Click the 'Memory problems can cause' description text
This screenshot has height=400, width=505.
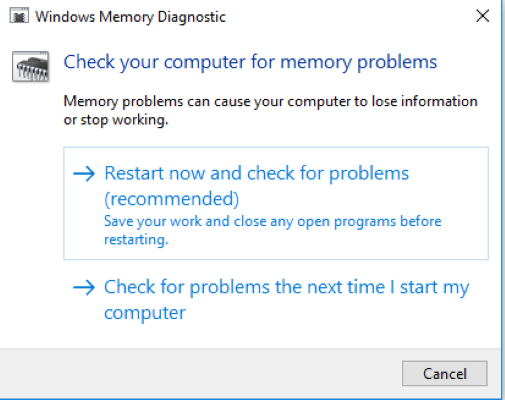click(270, 101)
